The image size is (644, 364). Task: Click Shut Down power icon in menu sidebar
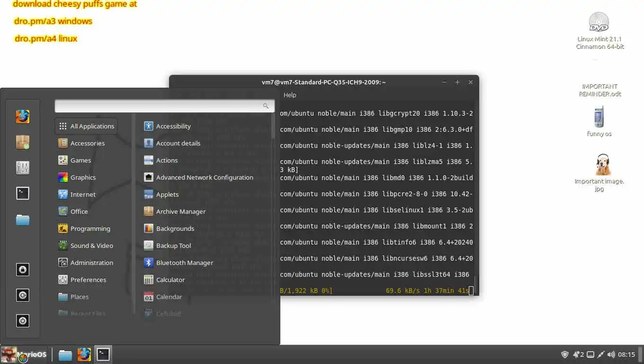[23, 321]
